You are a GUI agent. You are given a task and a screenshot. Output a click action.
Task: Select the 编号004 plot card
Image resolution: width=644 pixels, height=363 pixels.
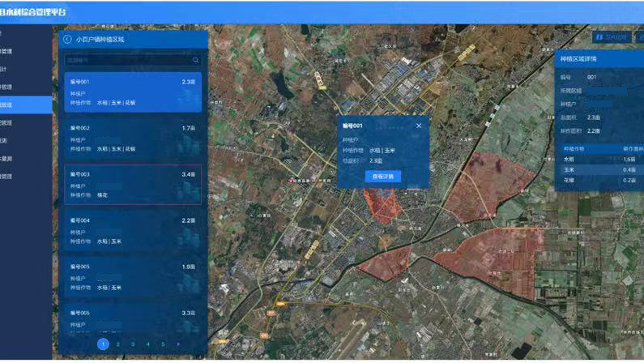point(132,231)
